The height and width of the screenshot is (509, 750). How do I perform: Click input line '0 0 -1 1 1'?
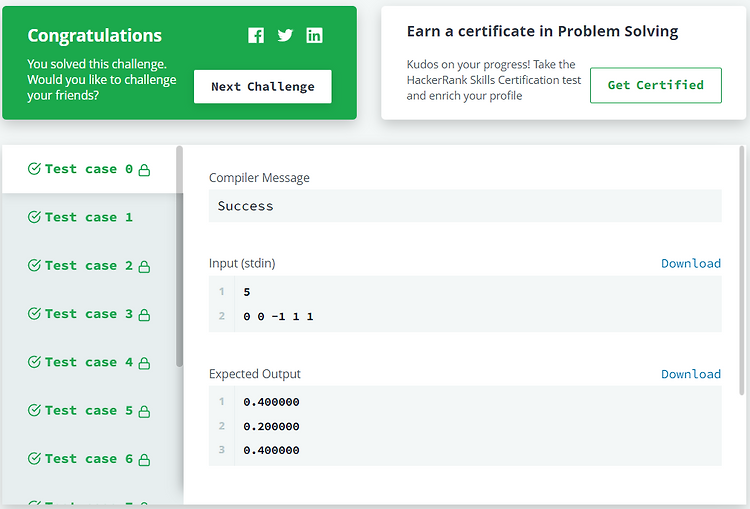click(278, 316)
